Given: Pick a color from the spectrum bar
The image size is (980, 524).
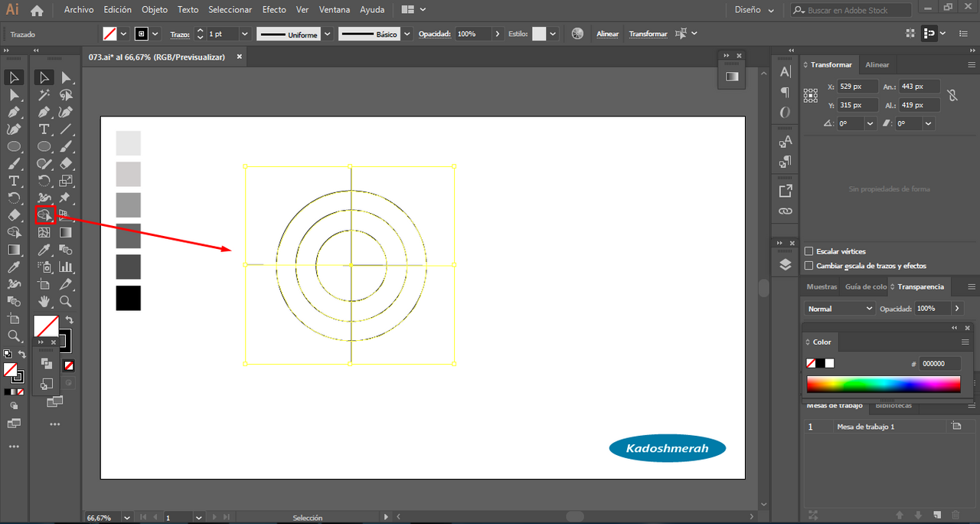Looking at the screenshot, I should click(x=883, y=385).
